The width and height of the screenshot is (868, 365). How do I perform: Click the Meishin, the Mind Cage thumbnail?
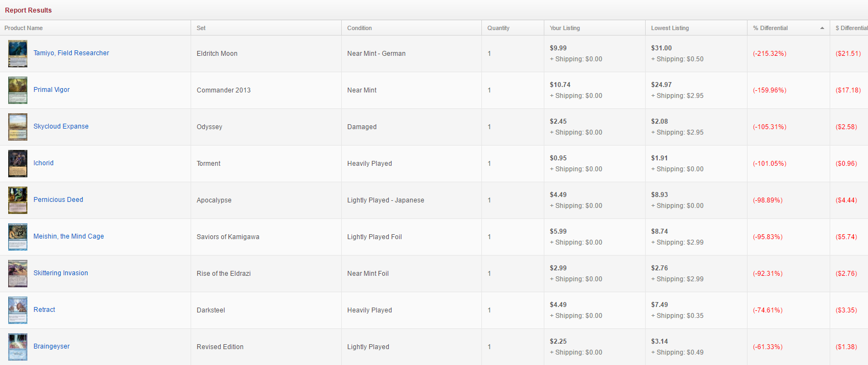(18, 237)
